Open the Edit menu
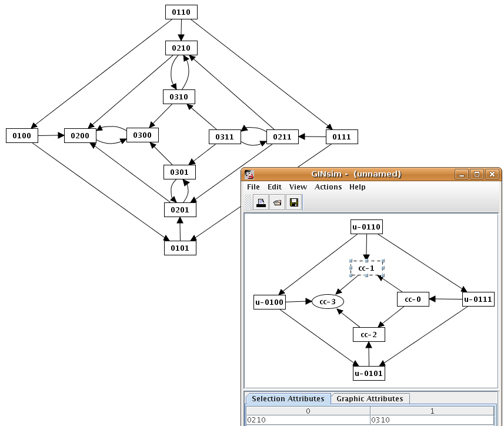The image size is (504, 426). tap(275, 187)
